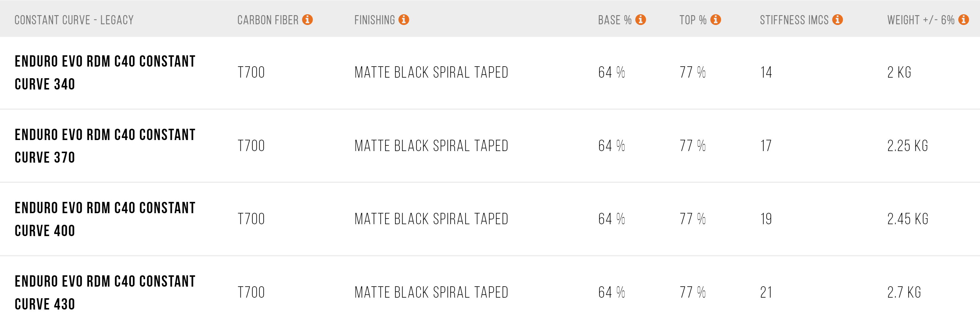Select Enduro Evo RDM C40 Constant Curve 430
The image size is (980, 322).
105,293
